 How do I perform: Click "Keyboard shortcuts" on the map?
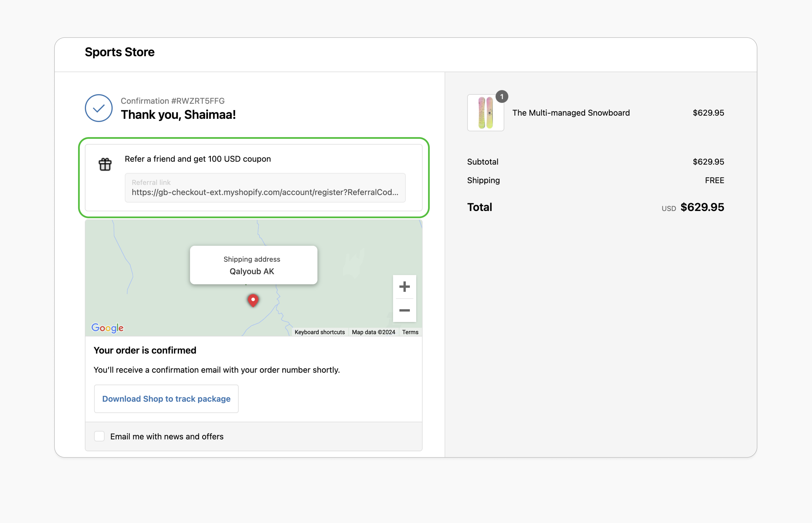(319, 332)
